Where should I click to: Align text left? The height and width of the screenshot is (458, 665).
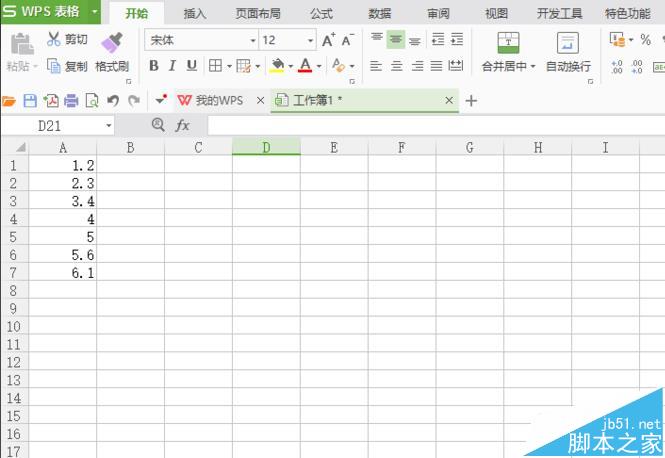click(376, 66)
